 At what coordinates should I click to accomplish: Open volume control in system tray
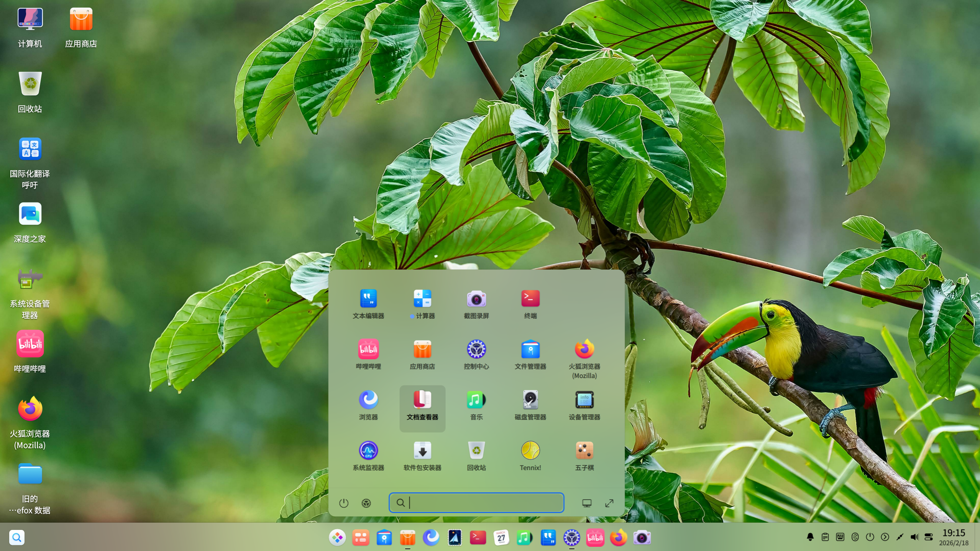click(x=914, y=537)
